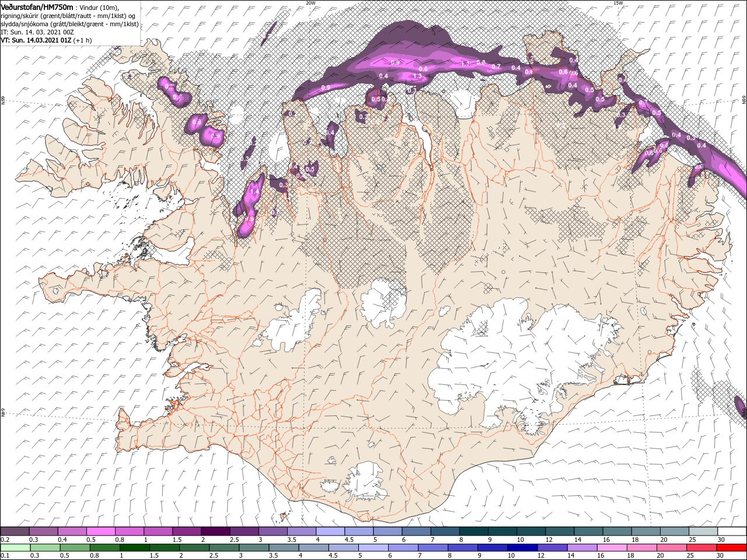Select top-row darkest purple swatch between 2 and 2.5
The width and height of the screenshot is (747, 560).
click(215, 531)
